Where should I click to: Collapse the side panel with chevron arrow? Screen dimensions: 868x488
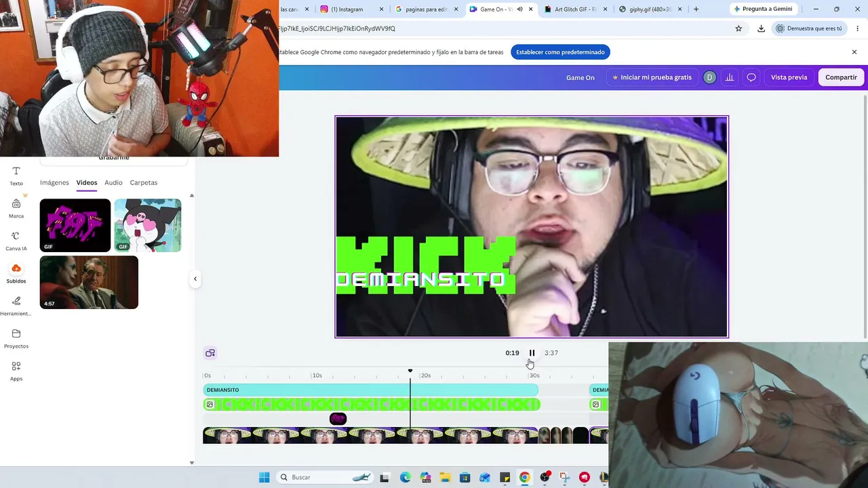[x=195, y=279]
